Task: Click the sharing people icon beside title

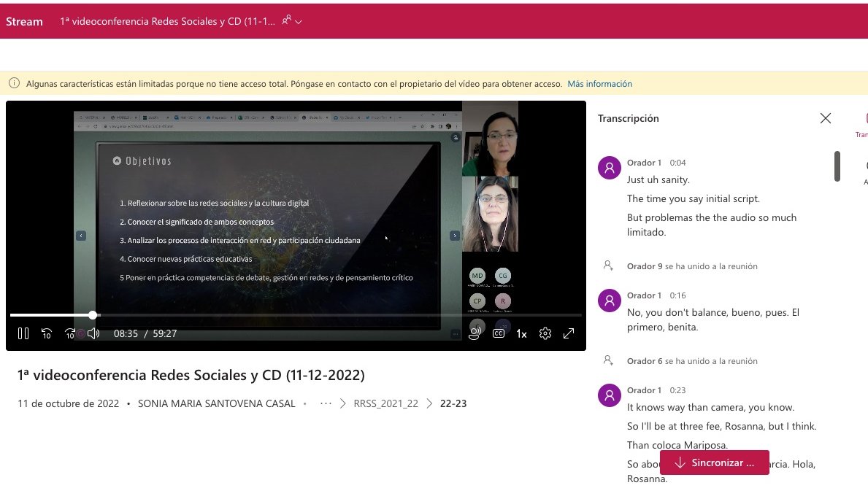Action: (x=286, y=20)
